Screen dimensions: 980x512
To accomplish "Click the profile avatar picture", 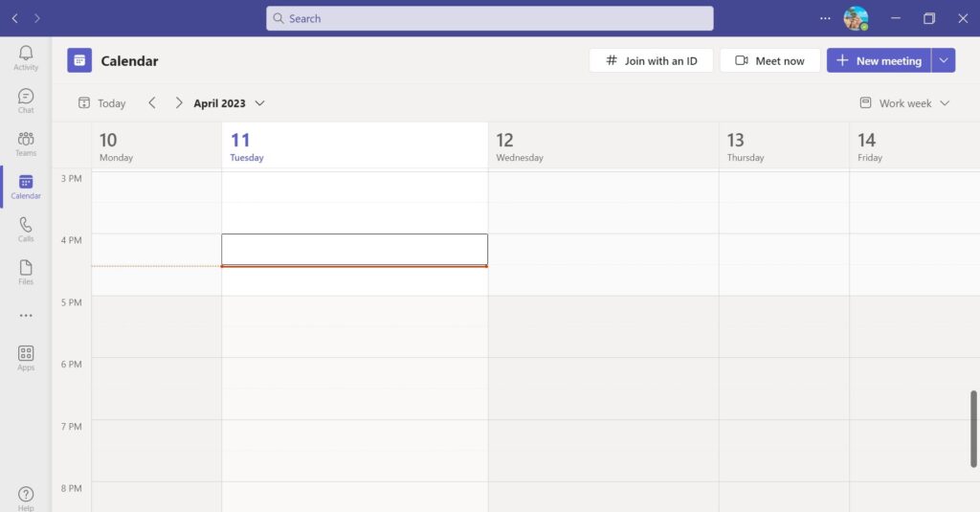I will point(855,18).
